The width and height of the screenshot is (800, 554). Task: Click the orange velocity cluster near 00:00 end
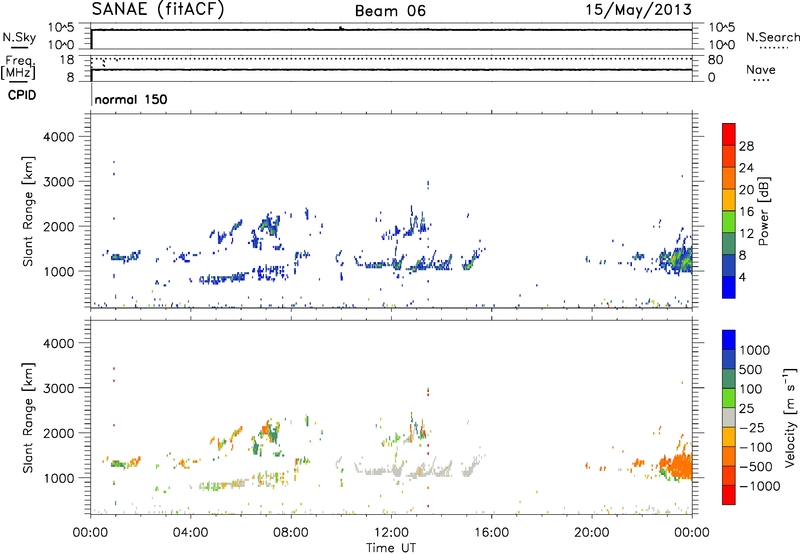coord(680,465)
